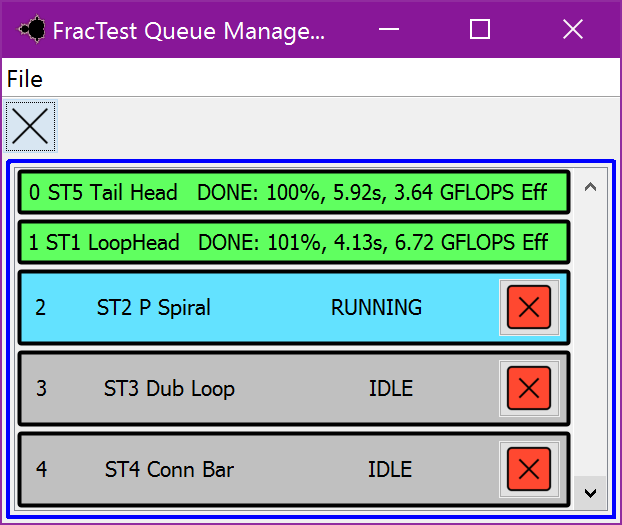Click the scroll up arrow of the queue list
The width and height of the screenshot is (622, 525).
pyautogui.click(x=591, y=187)
